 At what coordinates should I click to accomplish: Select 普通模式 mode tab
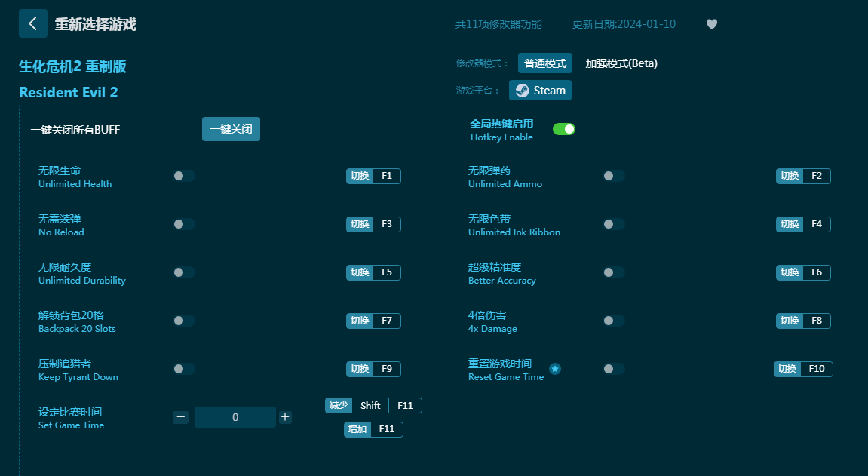pyautogui.click(x=544, y=63)
